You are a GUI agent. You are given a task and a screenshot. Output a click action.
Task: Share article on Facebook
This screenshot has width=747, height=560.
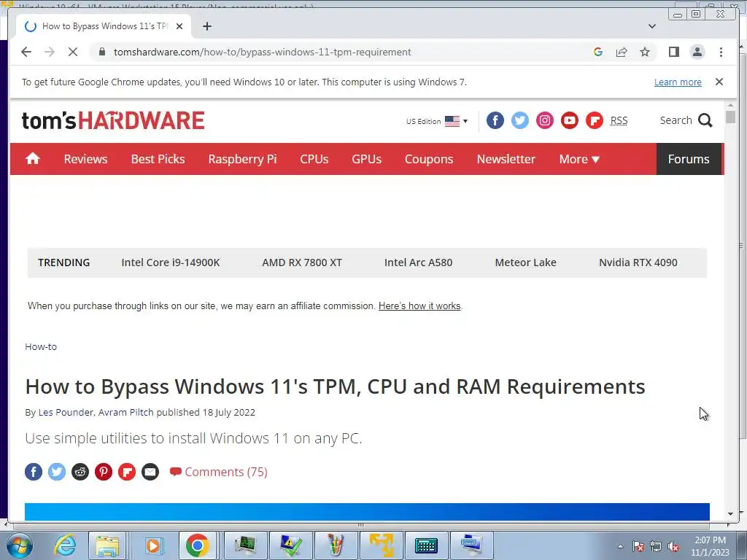coord(34,472)
